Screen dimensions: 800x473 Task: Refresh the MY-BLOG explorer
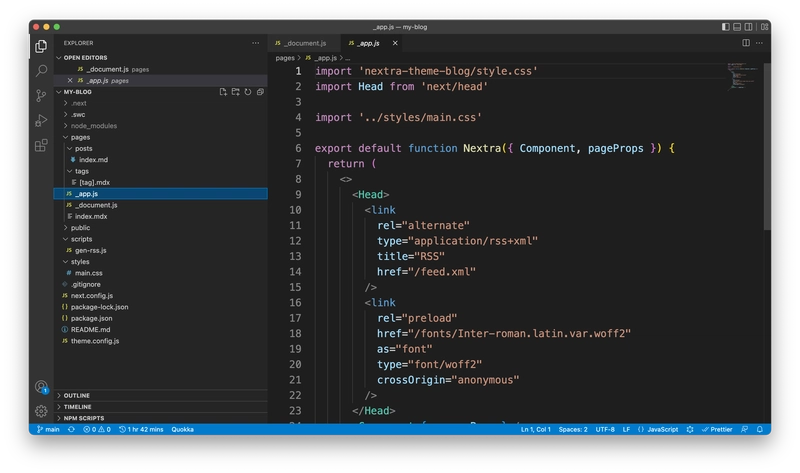point(247,92)
